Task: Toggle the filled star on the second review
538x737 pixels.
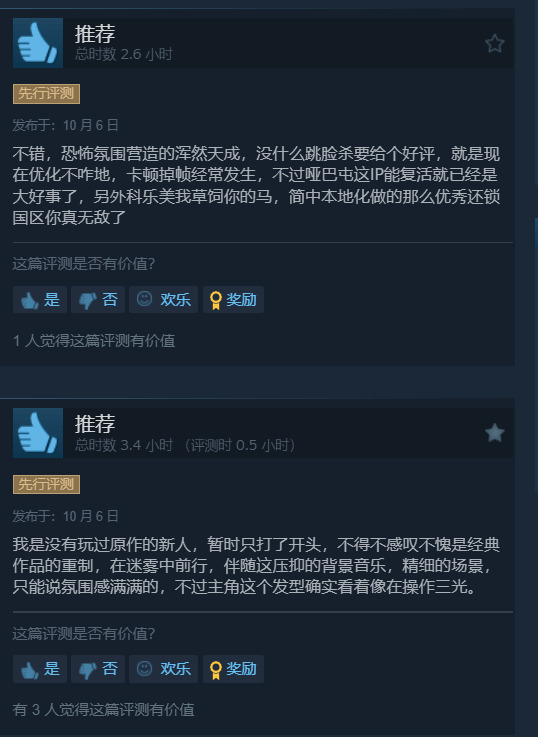Action: (494, 433)
